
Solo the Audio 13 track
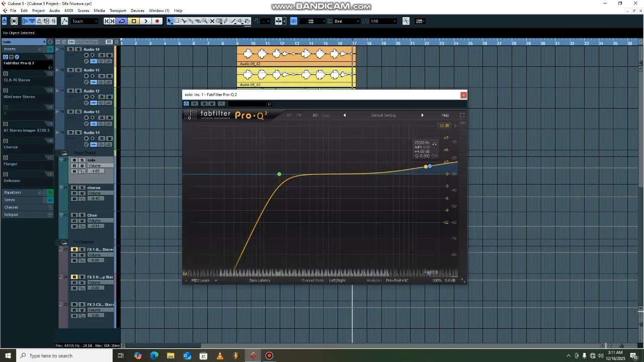coord(78,112)
